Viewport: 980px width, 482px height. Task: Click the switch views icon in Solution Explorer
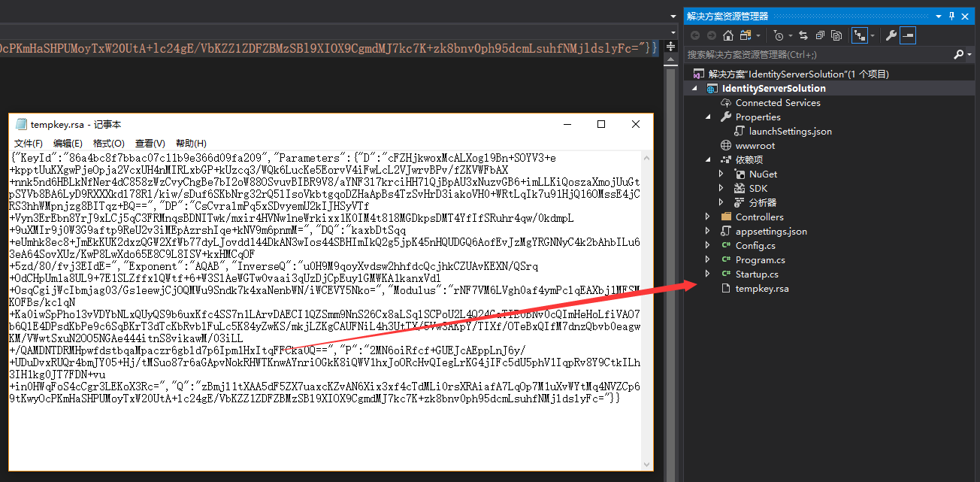(745, 35)
